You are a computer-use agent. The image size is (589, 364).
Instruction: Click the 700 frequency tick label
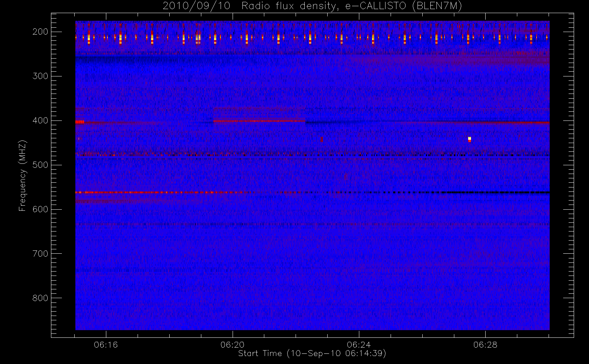[40, 254]
